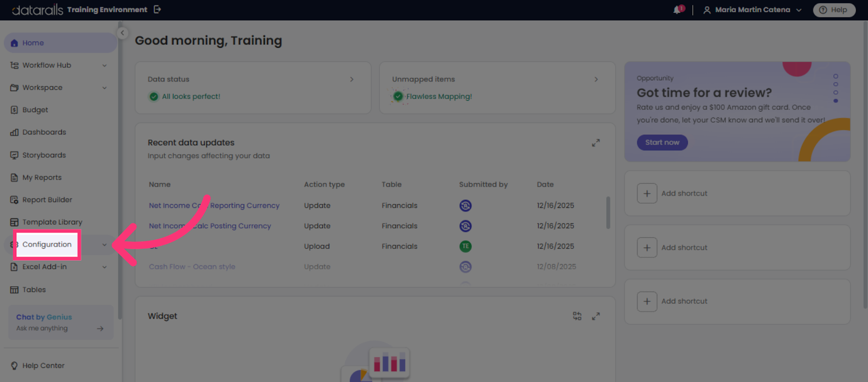
Task: Open Maria Martin Catena user menu
Action: pyautogui.click(x=752, y=10)
